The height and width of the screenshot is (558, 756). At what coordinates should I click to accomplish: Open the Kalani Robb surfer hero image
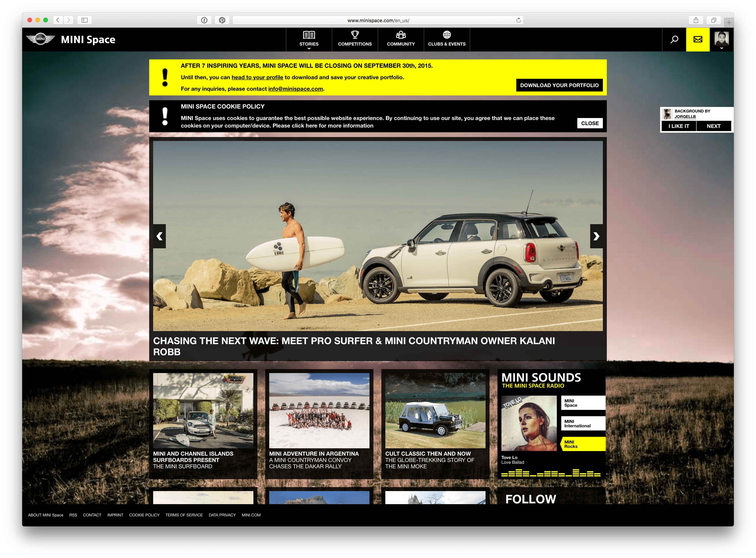[x=378, y=236]
